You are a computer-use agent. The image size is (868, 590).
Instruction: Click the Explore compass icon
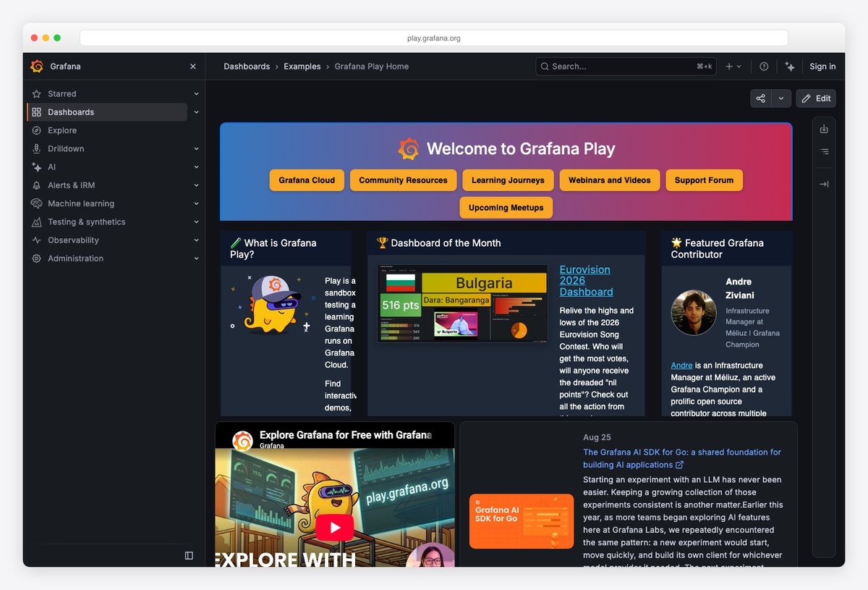coord(37,131)
